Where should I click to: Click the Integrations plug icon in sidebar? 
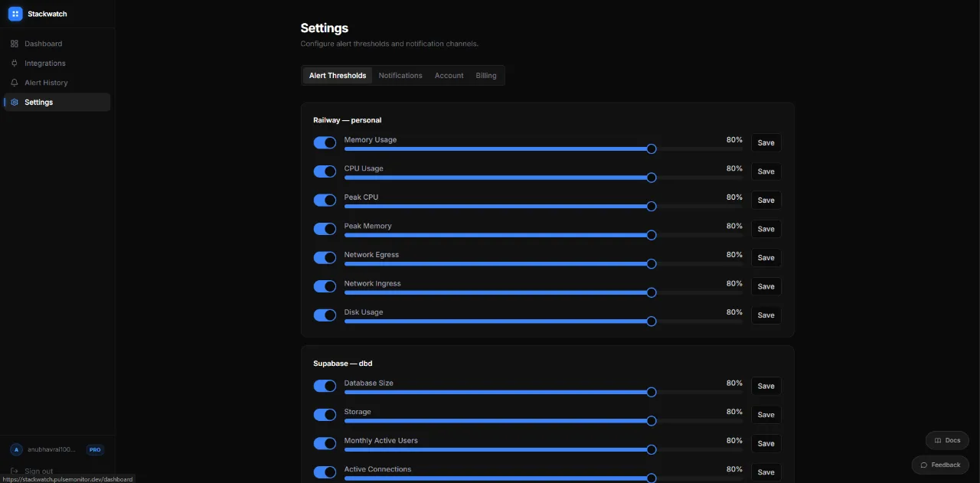click(x=15, y=63)
